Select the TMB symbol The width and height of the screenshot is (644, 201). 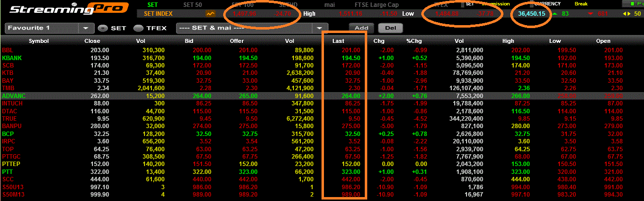[x=8, y=88]
